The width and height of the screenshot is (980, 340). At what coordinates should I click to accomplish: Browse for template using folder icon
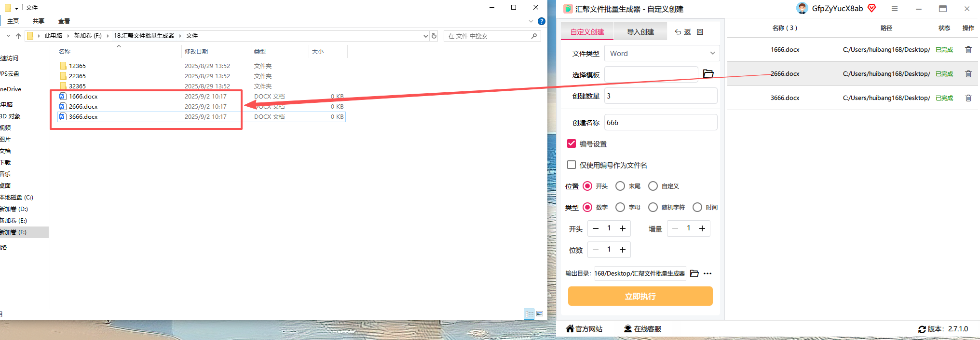pyautogui.click(x=708, y=74)
